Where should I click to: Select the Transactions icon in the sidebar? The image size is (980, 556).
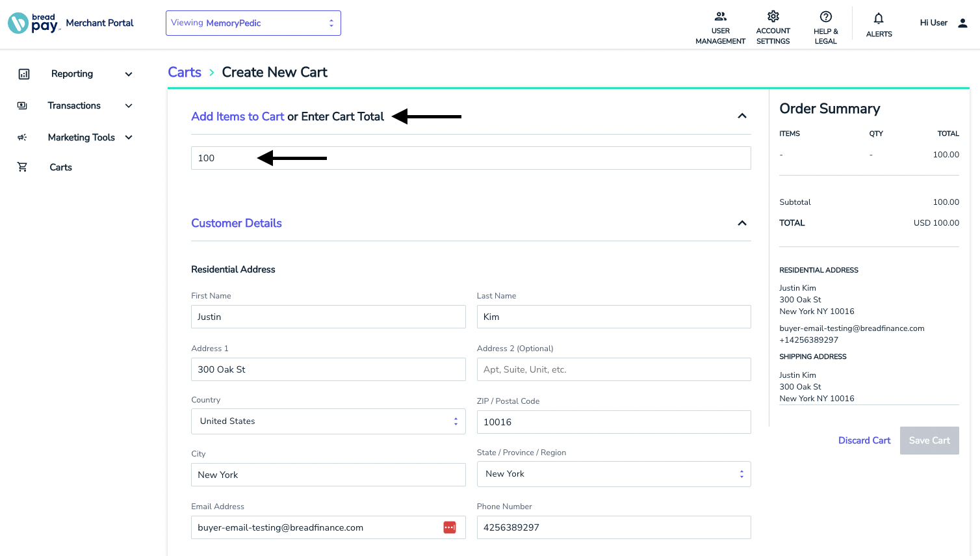(x=24, y=105)
